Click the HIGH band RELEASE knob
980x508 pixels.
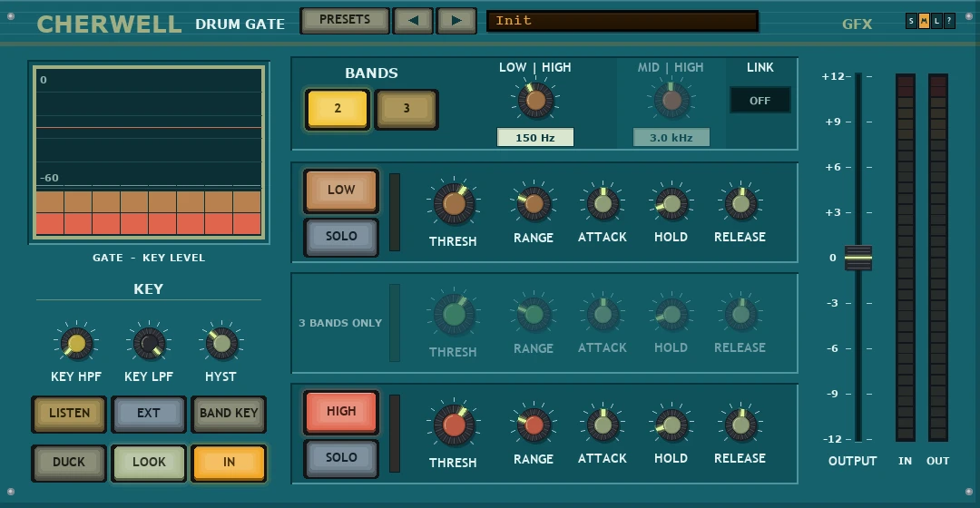(x=740, y=425)
